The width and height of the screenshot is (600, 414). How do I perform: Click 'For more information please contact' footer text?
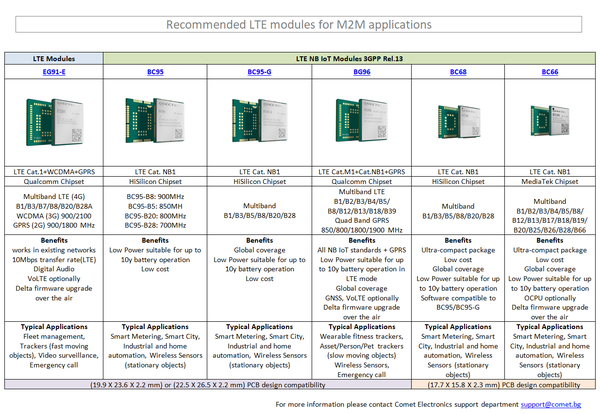(x=334, y=404)
